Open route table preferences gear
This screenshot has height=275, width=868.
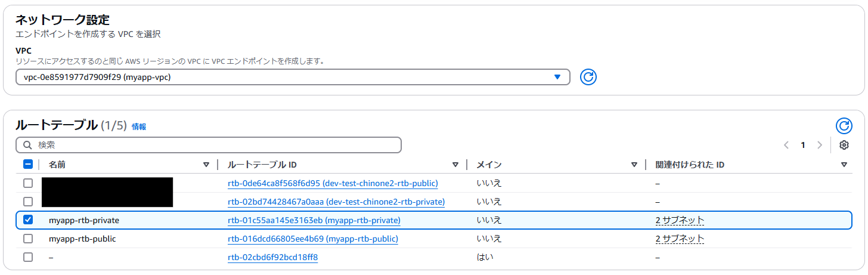(844, 145)
